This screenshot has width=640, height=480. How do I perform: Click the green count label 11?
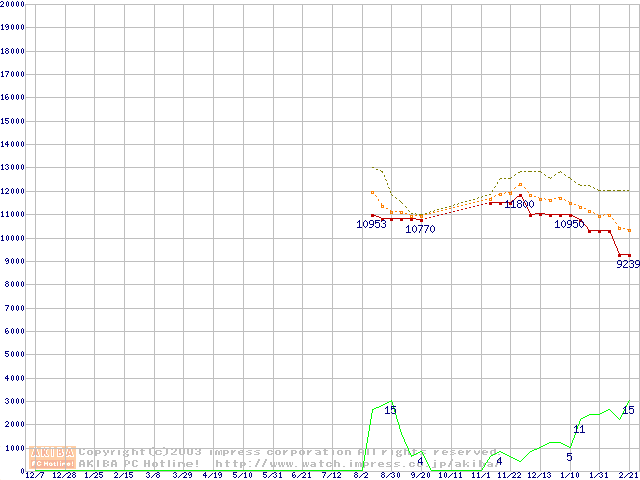[579, 430]
